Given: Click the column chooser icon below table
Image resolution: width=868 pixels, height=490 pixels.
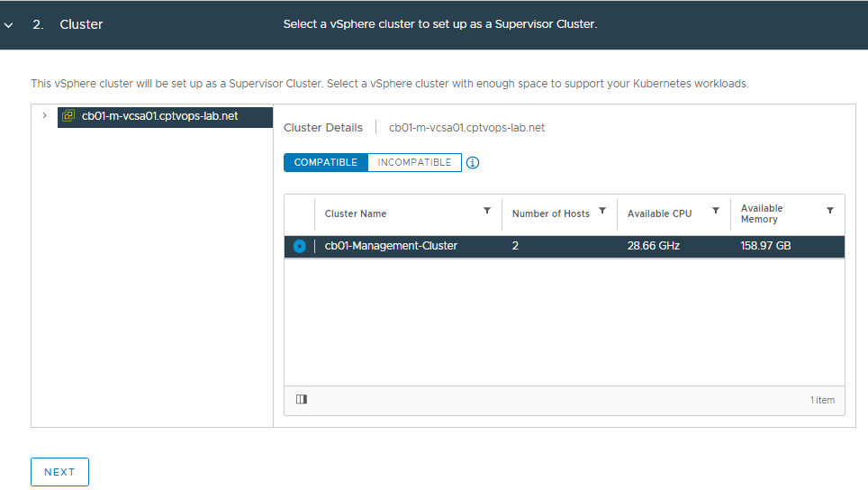Looking at the screenshot, I should (x=302, y=399).
